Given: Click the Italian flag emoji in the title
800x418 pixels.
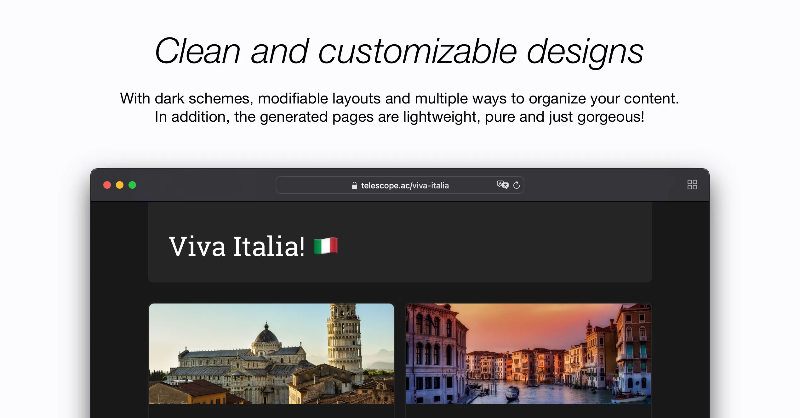Looking at the screenshot, I should click(326, 246).
